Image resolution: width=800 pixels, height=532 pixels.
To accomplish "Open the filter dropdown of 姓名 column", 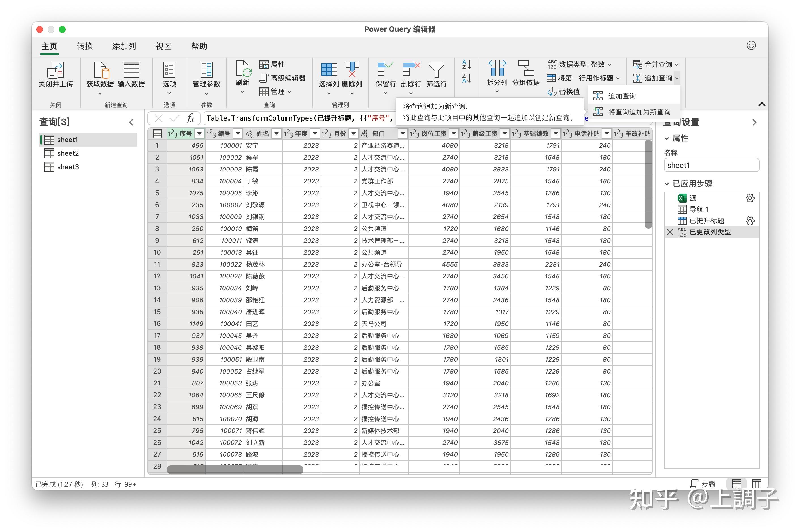I will click(276, 134).
